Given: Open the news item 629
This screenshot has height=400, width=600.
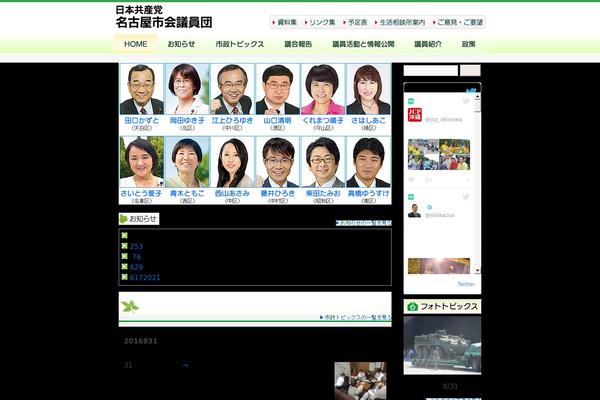Looking at the screenshot, I should click(x=136, y=267).
